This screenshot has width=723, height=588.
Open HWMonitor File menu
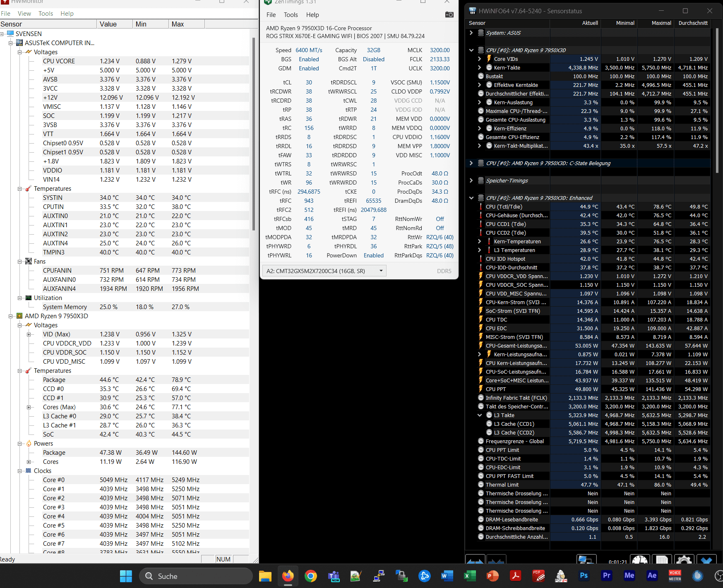[x=5, y=13]
